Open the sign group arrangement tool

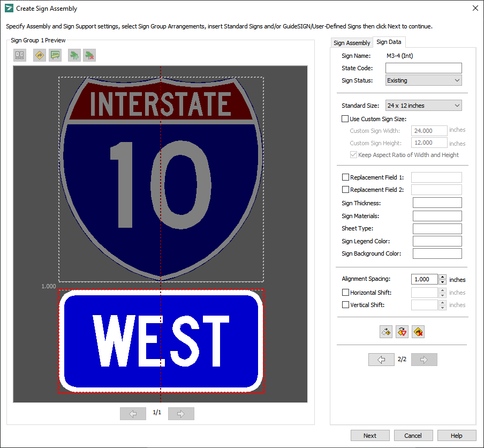pos(20,55)
